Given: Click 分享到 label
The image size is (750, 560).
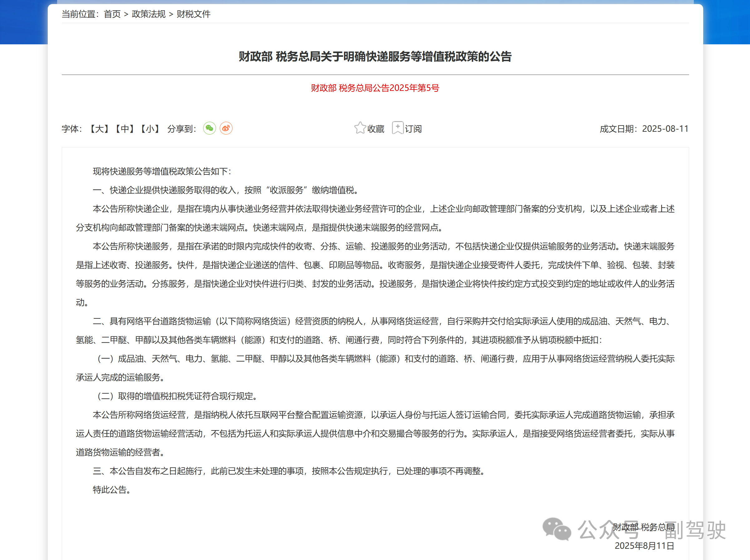Looking at the screenshot, I should [x=182, y=129].
